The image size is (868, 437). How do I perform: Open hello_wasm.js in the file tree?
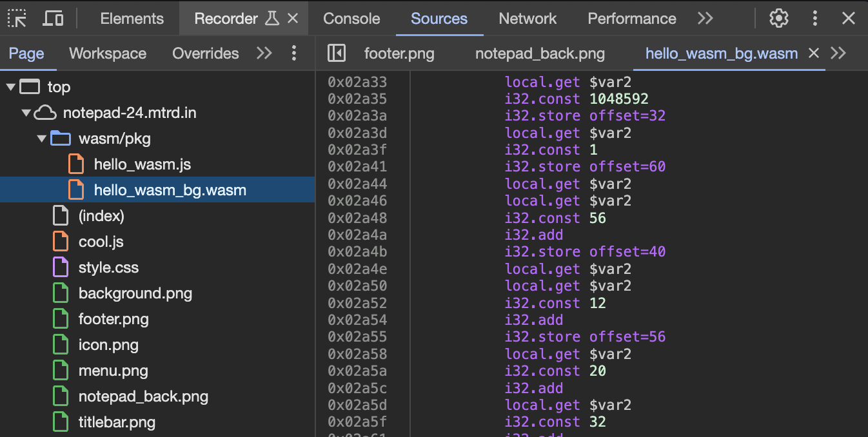click(x=142, y=164)
